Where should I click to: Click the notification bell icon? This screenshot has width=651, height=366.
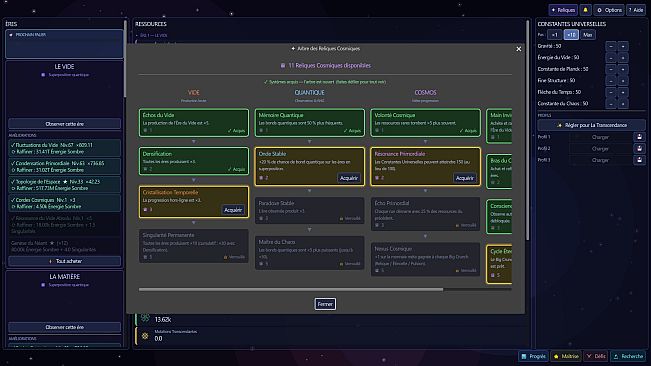pyautogui.click(x=585, y=10)
